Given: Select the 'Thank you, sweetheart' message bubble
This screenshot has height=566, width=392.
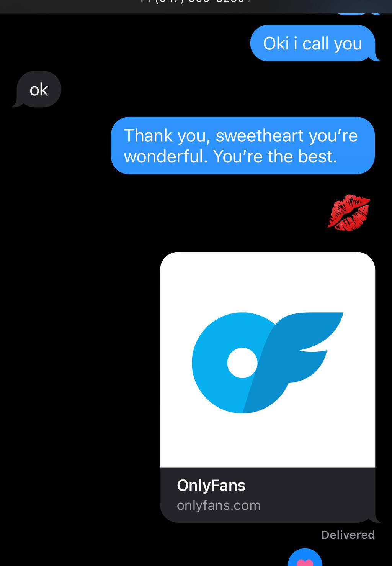Looking at the screenshot, I should point(243,146).
